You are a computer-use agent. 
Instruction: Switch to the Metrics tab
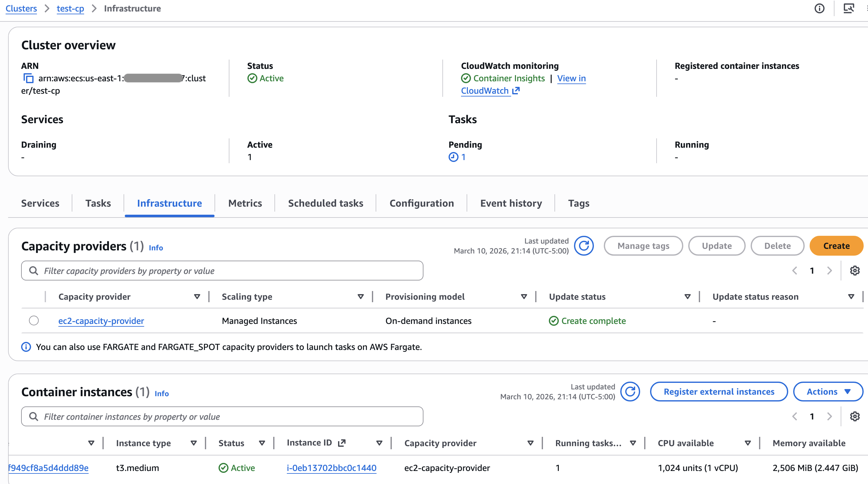point(245,204)
